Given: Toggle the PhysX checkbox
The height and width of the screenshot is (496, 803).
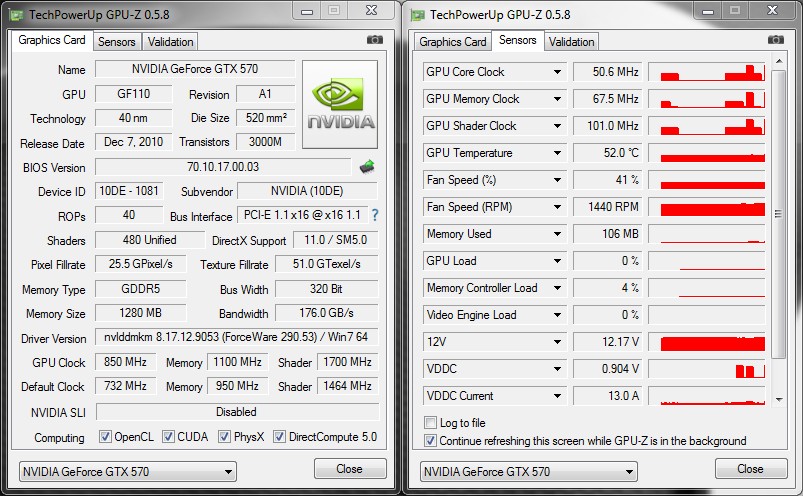Looking at the screenshot, I should pyautogui.click(x=224, y=437).
